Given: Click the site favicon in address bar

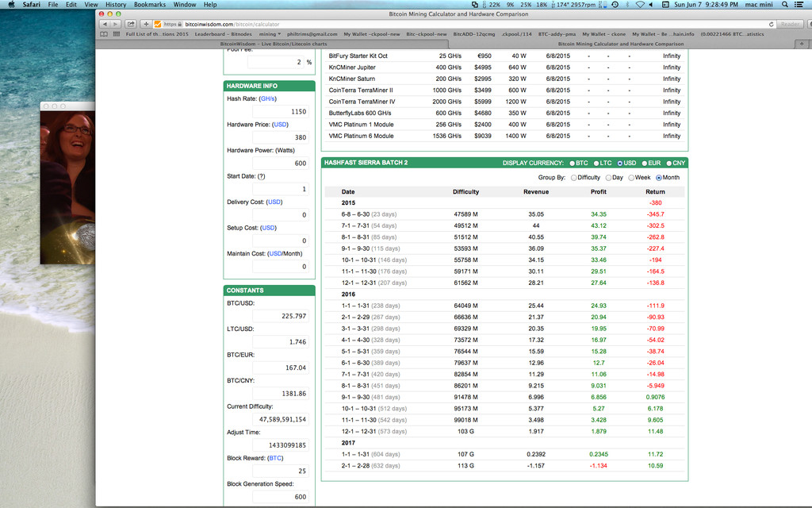Looking at the screenshot, I should click(x=158, y=24).
